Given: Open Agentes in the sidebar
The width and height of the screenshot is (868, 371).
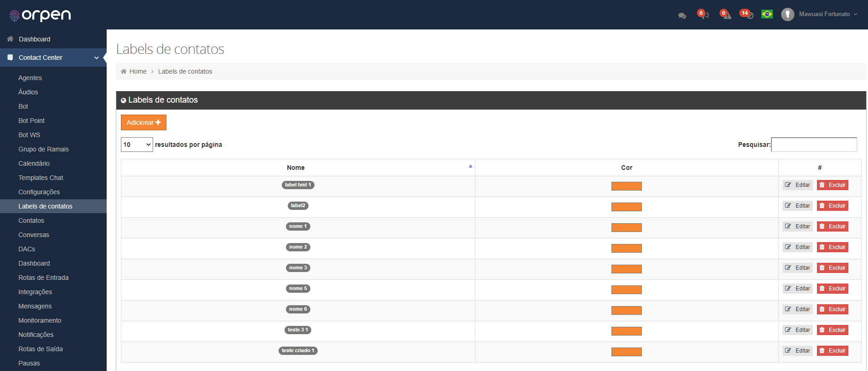Looking at the screenshot, I should 30,78.
